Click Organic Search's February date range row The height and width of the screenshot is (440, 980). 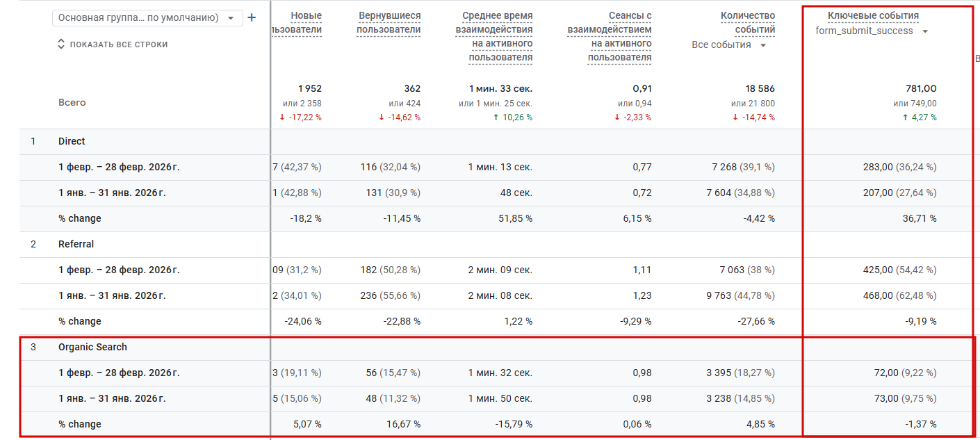[119, 373]
